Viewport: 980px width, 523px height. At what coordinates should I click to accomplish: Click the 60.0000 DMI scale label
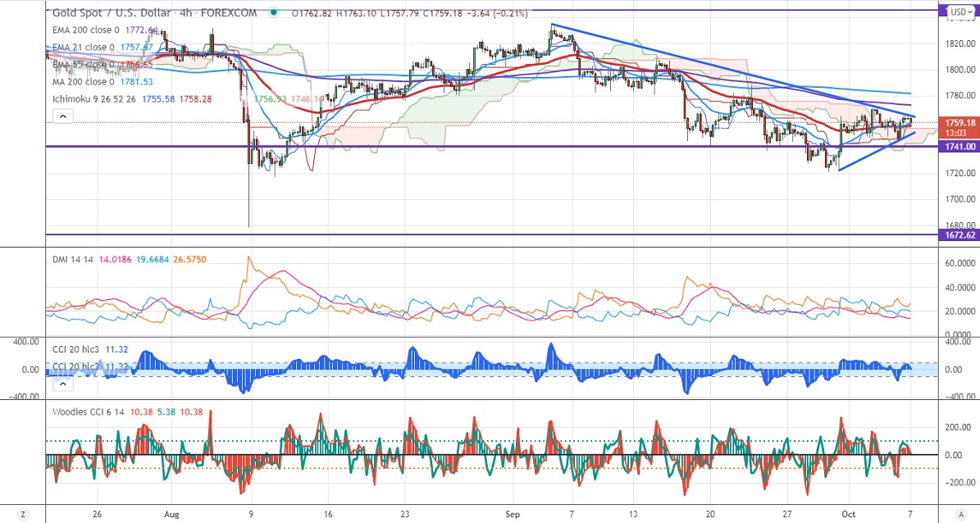click(x=962, y=264)
